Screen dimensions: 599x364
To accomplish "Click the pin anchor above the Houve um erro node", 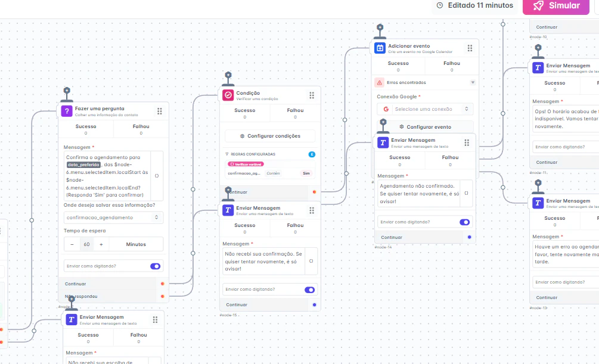I will click(x=538, y=183).
